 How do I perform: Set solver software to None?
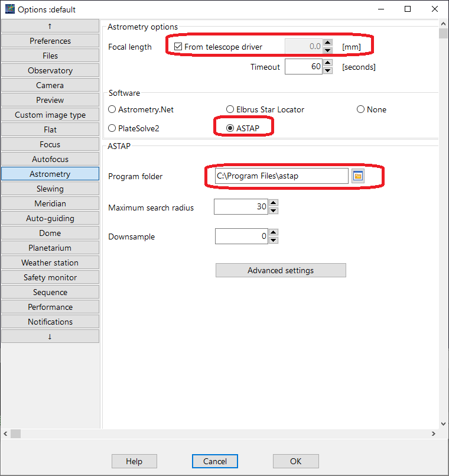pos(360,109)
